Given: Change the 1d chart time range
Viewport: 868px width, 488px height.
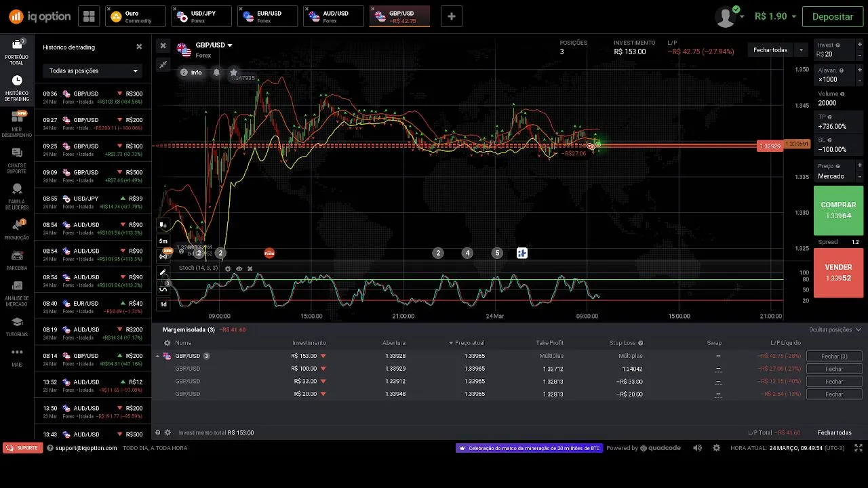Looking at the screenshot, I should (x=163, y=304).
